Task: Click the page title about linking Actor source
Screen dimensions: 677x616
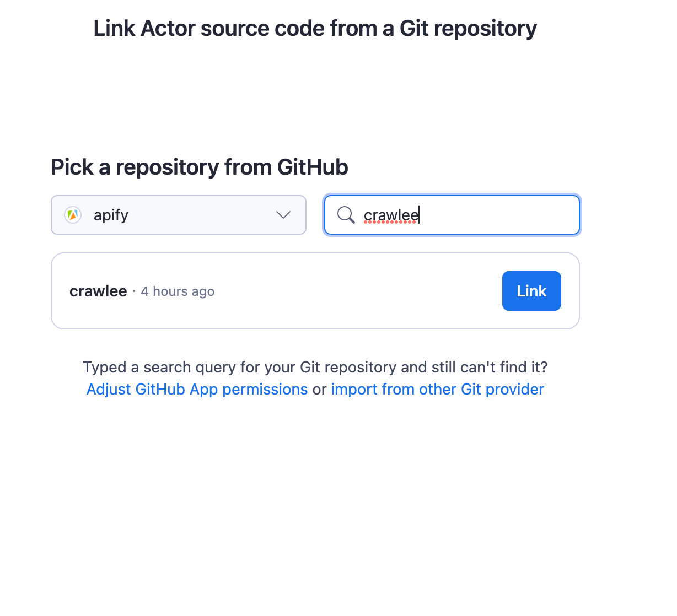Action: [315, 28]
